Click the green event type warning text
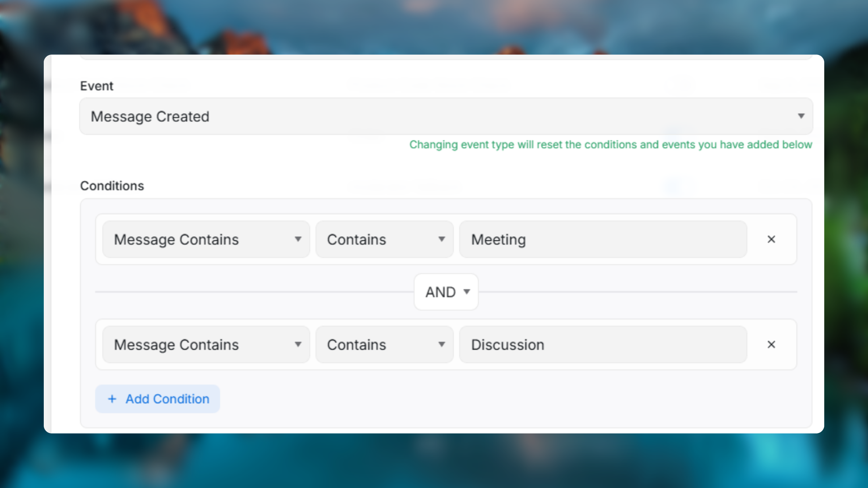The height and width of the screenshot is (488, 868). point(610,145)
